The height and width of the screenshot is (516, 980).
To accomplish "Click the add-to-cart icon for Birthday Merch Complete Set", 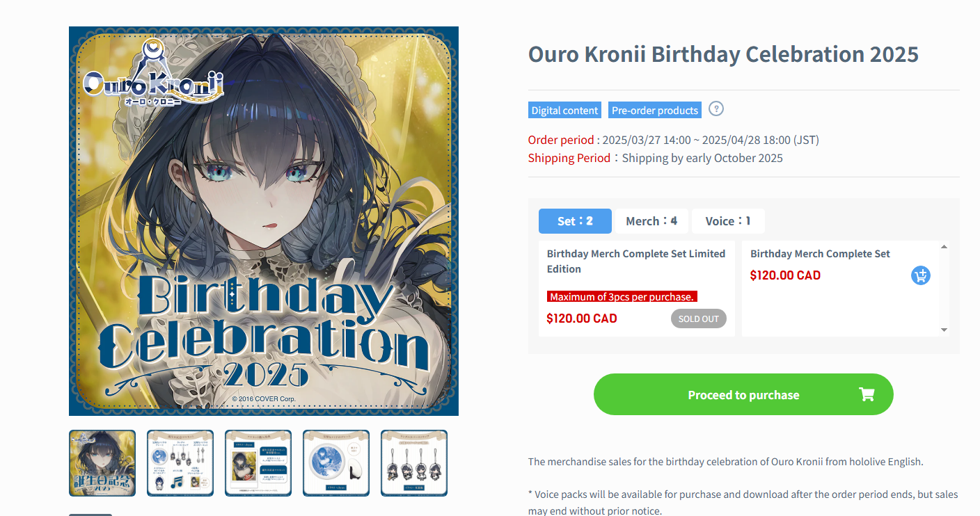I will pos(921,275).
